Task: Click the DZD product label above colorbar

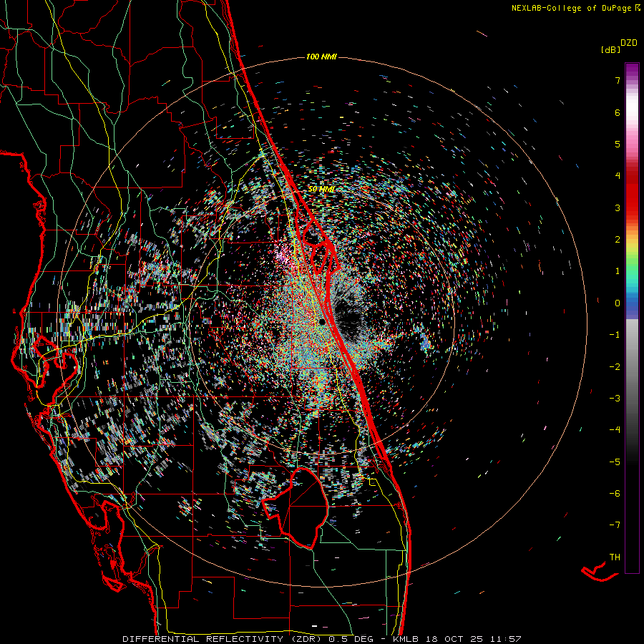Action: (629, 42)
